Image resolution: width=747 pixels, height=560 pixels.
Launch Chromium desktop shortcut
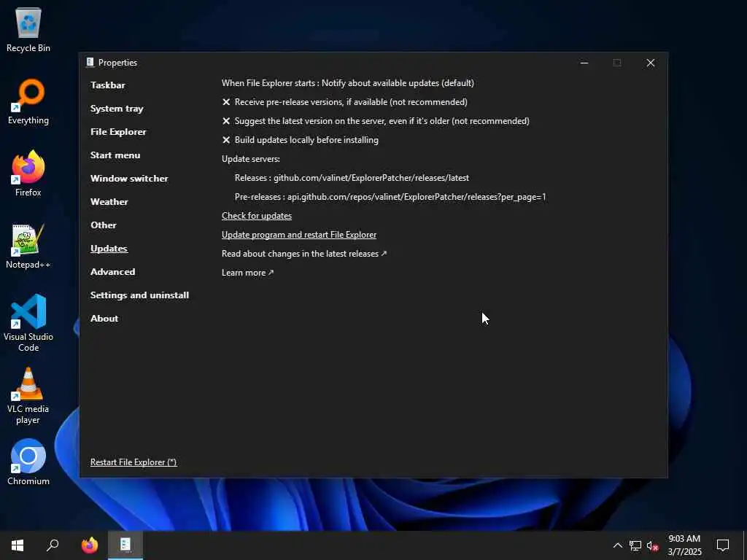coord(28,462)
